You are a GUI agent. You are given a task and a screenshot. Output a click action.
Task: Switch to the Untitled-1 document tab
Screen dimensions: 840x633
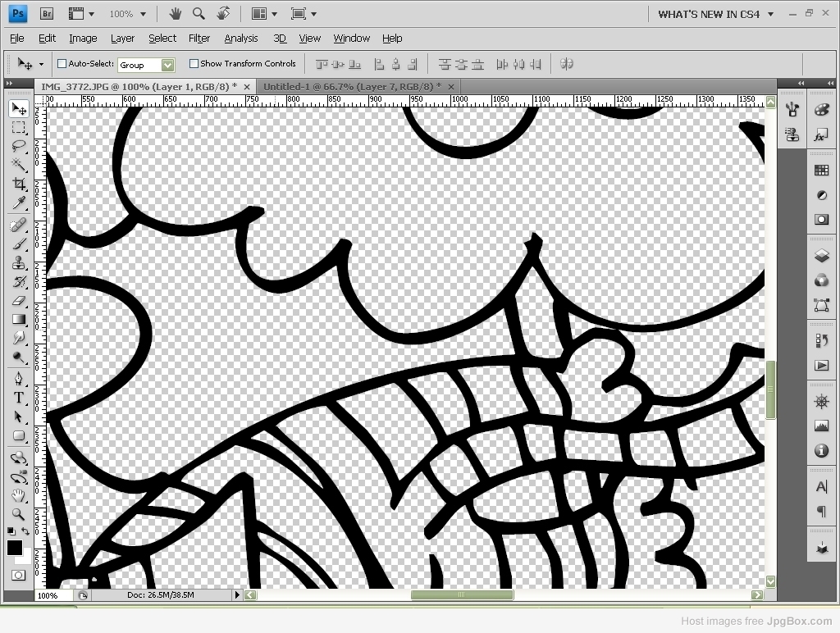352,87
